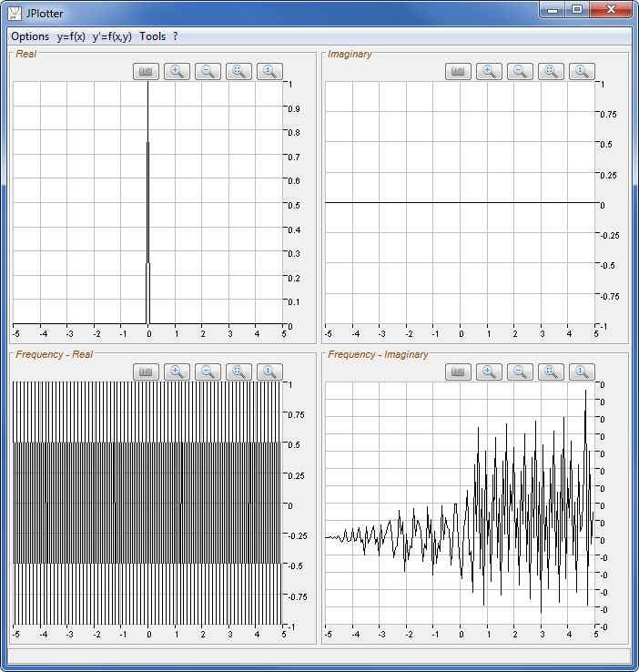Viewport: 639px width, 672px height.
Task: Zoom in on Frequency - Real plot
Action: pos(177,372)
